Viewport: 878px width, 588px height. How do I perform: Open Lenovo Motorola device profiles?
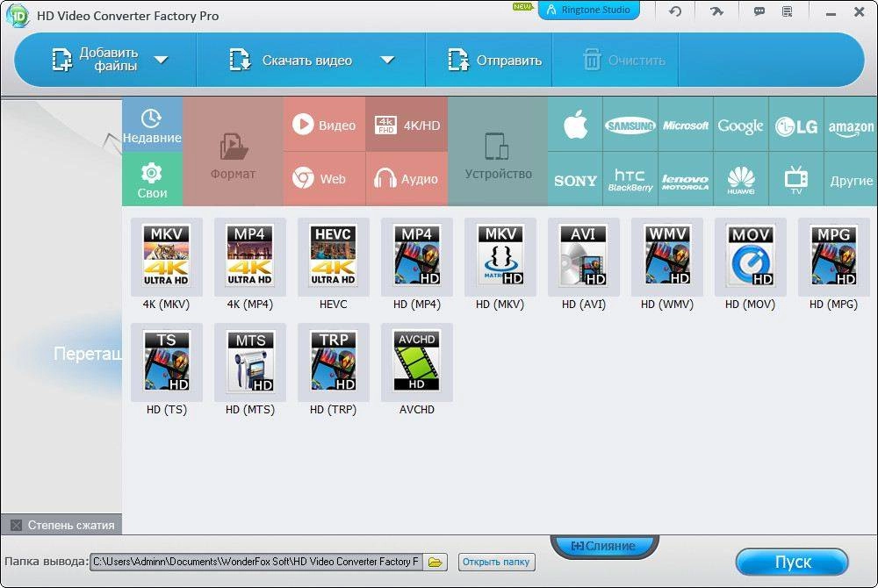coord(686,179)
